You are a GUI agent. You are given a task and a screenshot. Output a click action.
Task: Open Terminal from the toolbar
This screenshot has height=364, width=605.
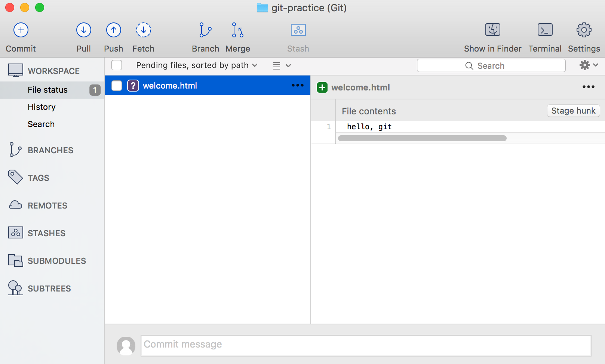545,30
